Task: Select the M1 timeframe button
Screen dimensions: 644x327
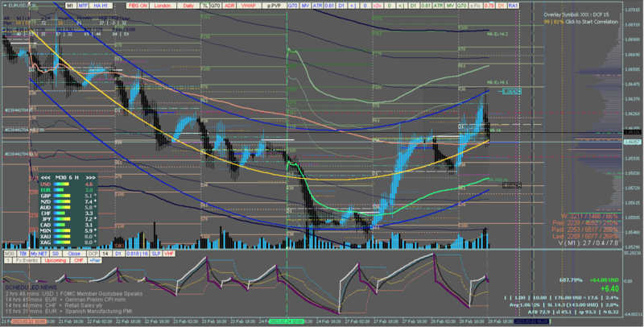Action: point(70,6)
